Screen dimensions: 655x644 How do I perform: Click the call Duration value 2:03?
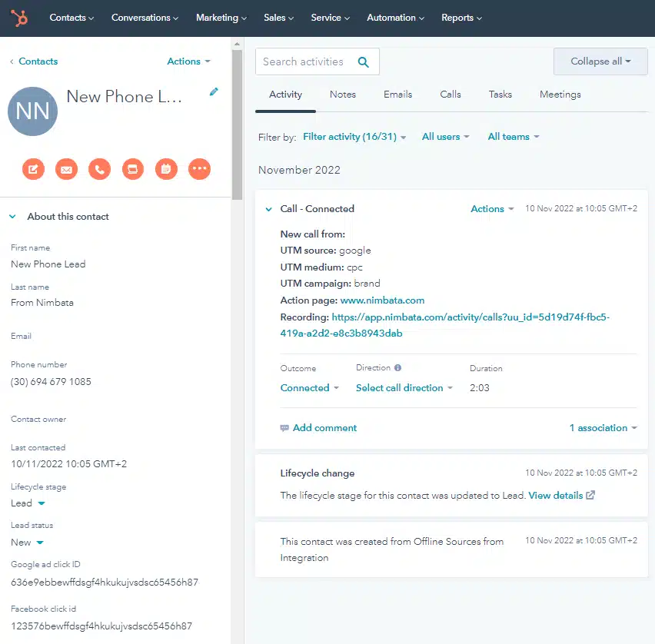(x=479, y=388)
